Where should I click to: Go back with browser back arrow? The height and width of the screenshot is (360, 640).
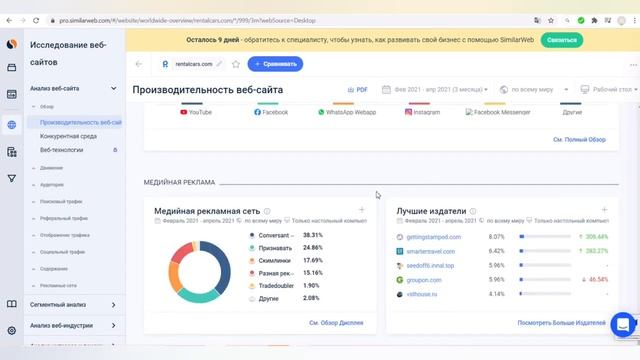[9, 20]
